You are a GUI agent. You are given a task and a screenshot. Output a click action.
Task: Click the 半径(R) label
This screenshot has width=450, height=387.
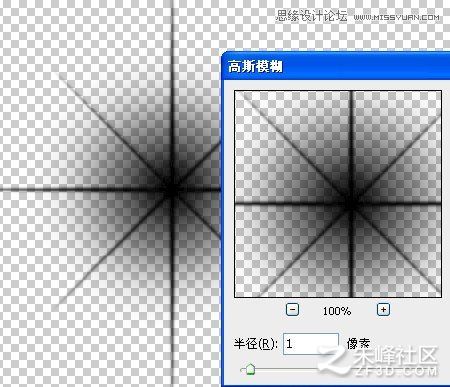[x=255, y=343]
